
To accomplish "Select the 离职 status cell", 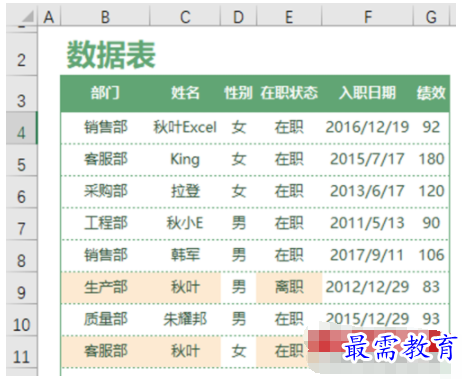I will pyautogui.click(x=289, y=288).
